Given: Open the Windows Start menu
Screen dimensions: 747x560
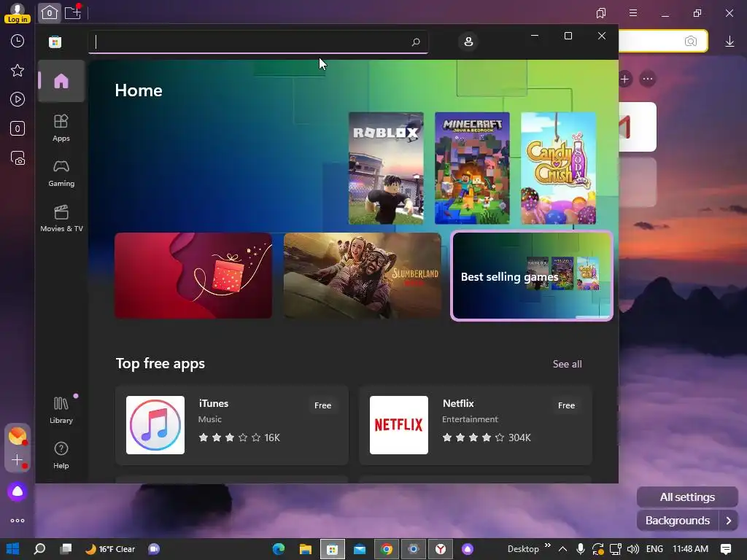Looking at the screenshot, I should (13, 549).
